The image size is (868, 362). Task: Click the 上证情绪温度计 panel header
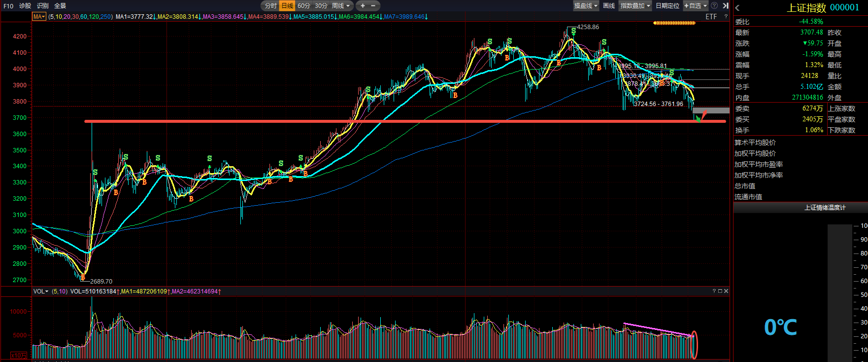pos(825,208)
